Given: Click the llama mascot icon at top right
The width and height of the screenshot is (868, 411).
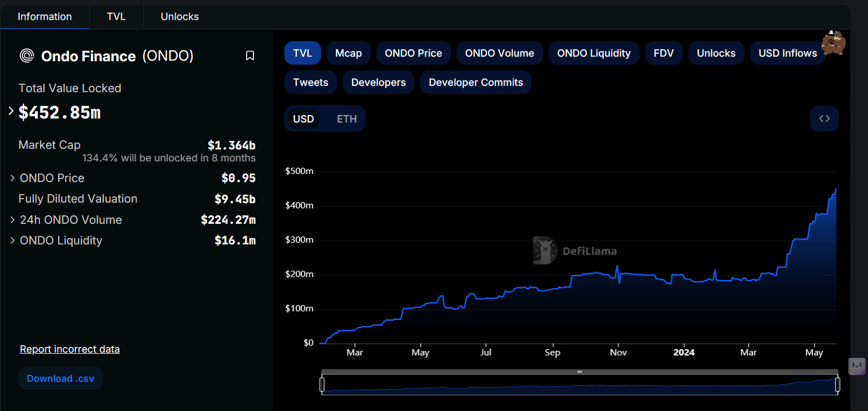Looking at the screenshot, I should click(834, 43).
